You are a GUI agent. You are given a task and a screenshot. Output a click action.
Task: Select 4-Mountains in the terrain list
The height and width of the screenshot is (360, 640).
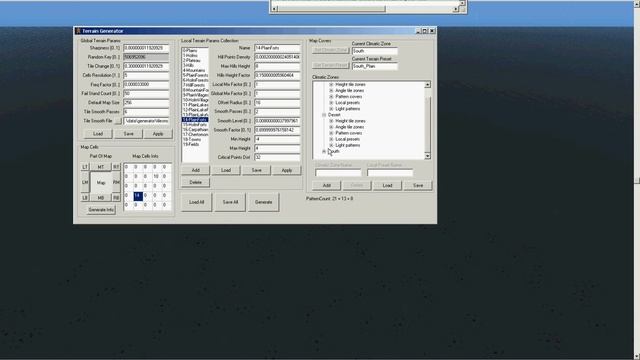tap(194, 70)
